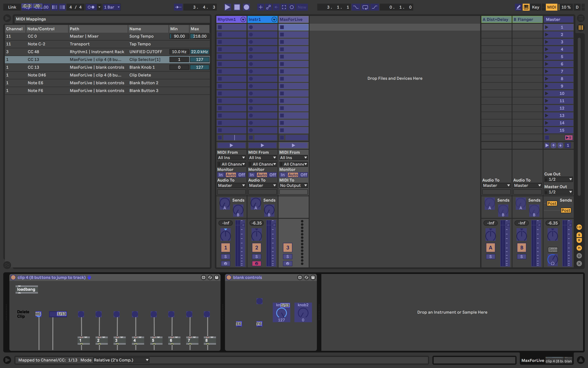Click the MIDI Arrangement Overdub plus icon
588x368 pixels.
tap(261, 7)
